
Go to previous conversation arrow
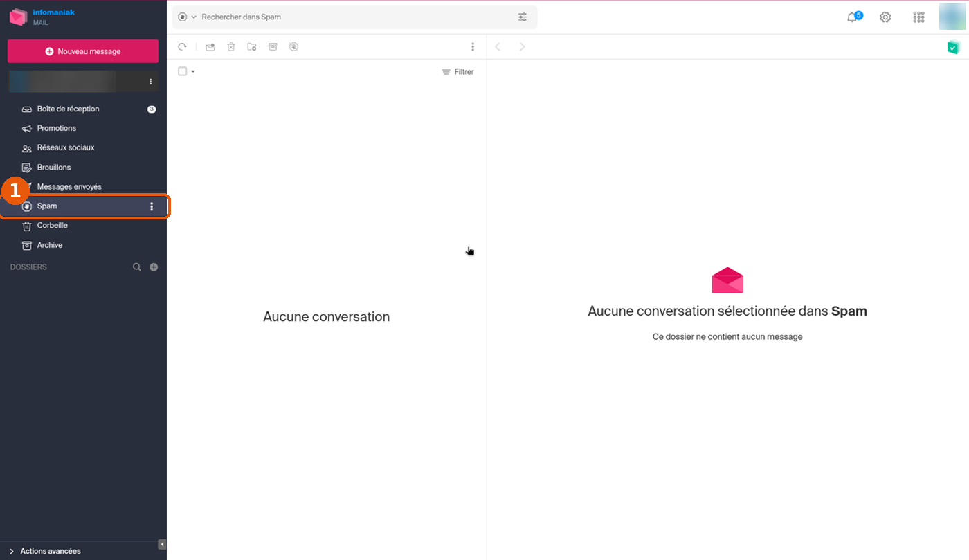pos(498,47)
